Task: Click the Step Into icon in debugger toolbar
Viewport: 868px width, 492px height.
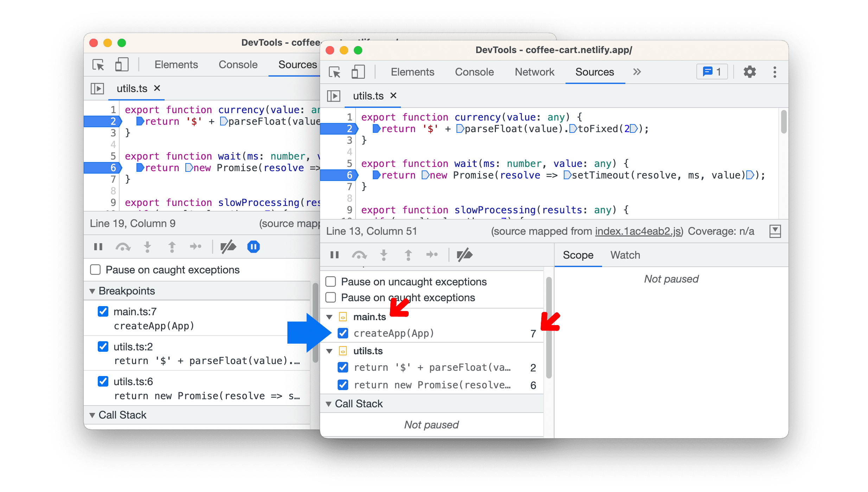Action: [x=384, y=254]
